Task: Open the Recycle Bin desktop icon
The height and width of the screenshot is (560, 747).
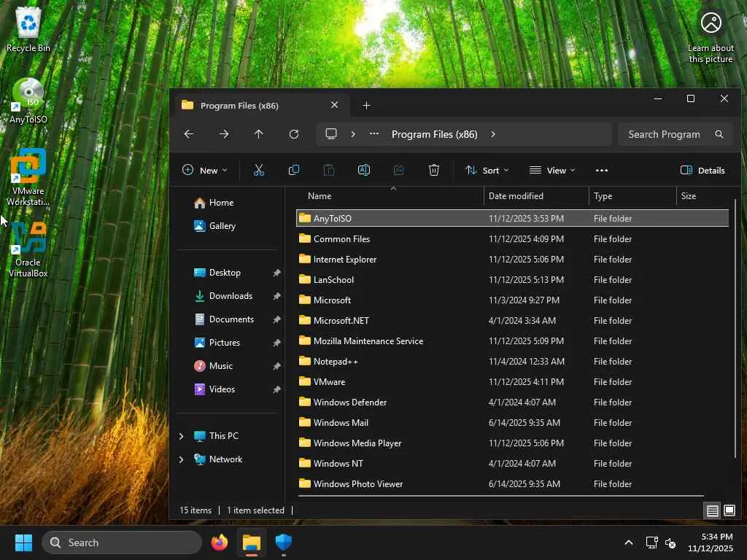Action: tap(28, 29)
